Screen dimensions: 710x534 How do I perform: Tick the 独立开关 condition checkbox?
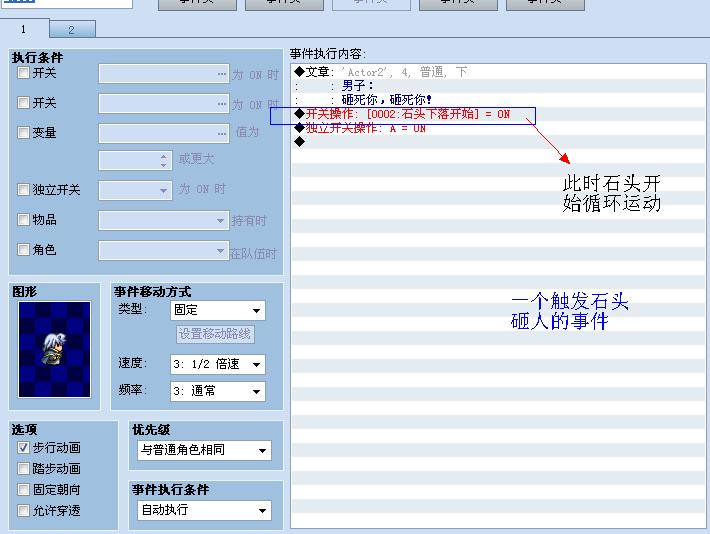[23, 189]
